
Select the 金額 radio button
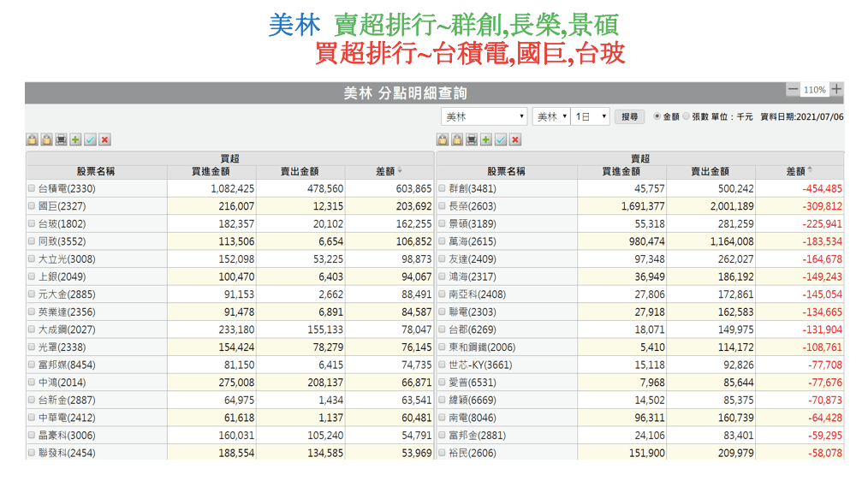click(x=657, y=116)
